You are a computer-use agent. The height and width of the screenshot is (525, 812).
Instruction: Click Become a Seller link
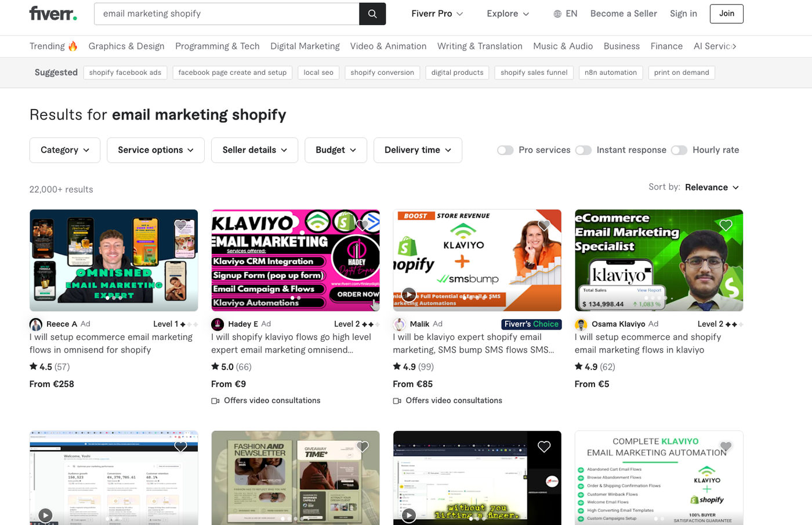point(623,13)
